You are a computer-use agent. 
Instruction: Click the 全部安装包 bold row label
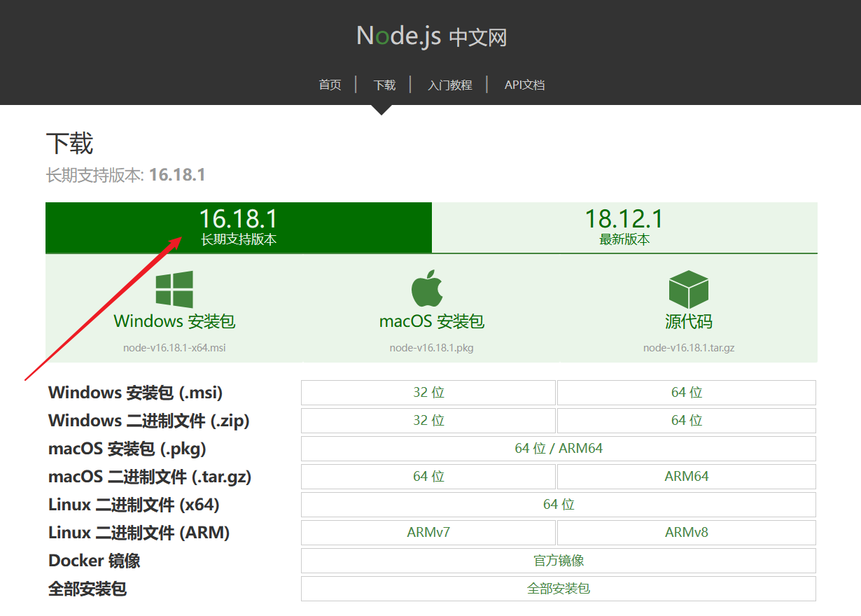[x=87, y=589]
